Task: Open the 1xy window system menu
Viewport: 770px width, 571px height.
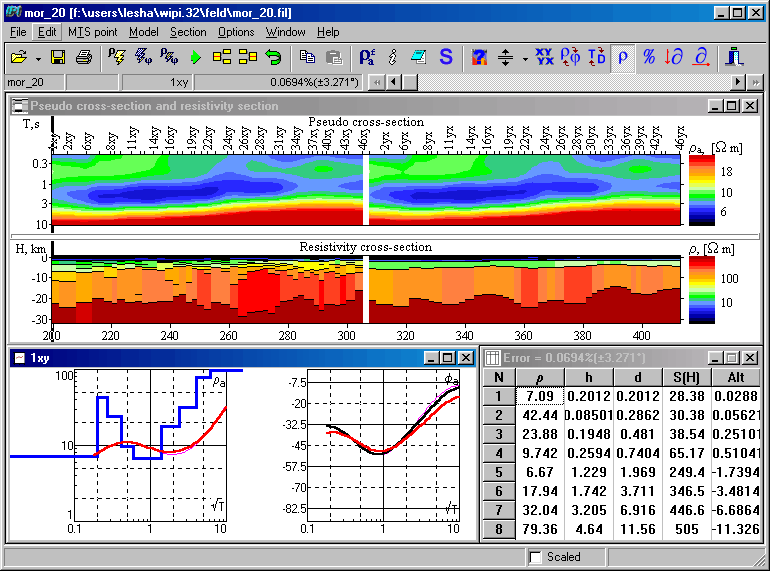Action: (19, 357)
